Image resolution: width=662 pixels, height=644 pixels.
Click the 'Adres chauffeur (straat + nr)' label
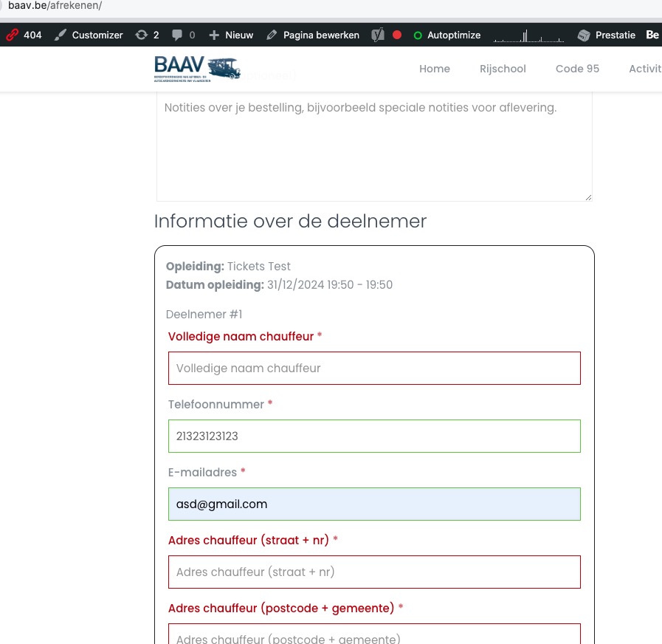(248, 540)
